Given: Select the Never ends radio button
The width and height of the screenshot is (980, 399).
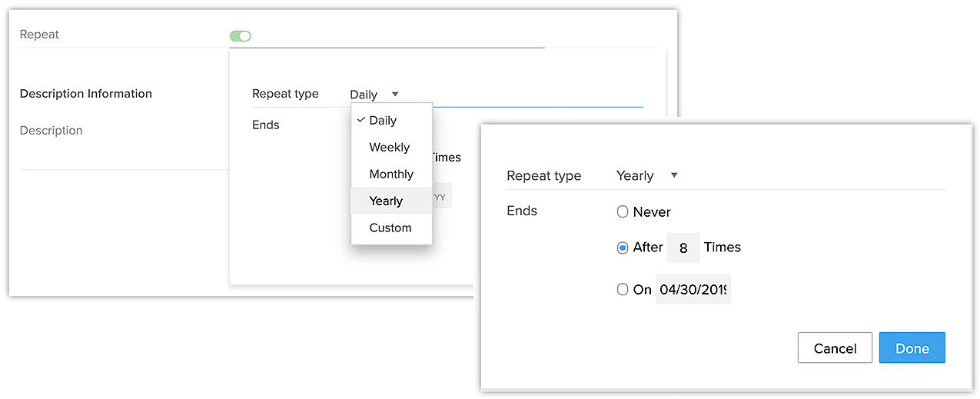Looking at the screenshot, I should point(623,212).
